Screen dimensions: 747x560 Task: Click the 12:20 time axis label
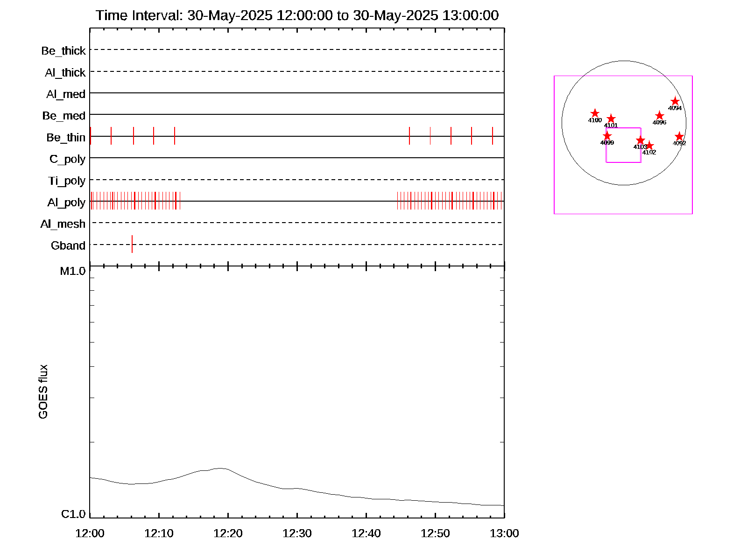click(x=228, y=533)
